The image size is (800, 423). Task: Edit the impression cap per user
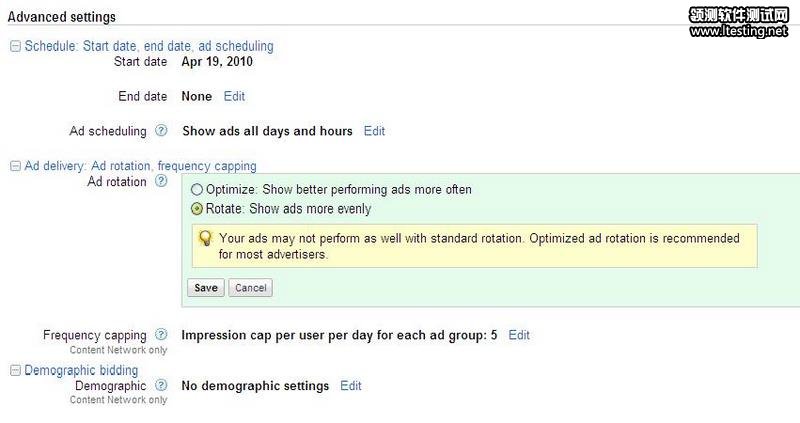(x=519, y=335)
